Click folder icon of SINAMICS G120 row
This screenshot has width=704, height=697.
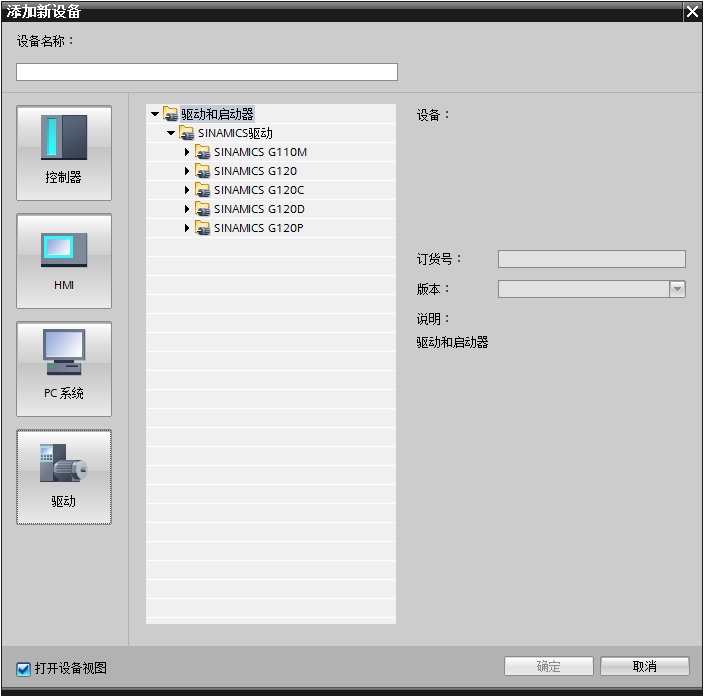[x=202, y=171]
